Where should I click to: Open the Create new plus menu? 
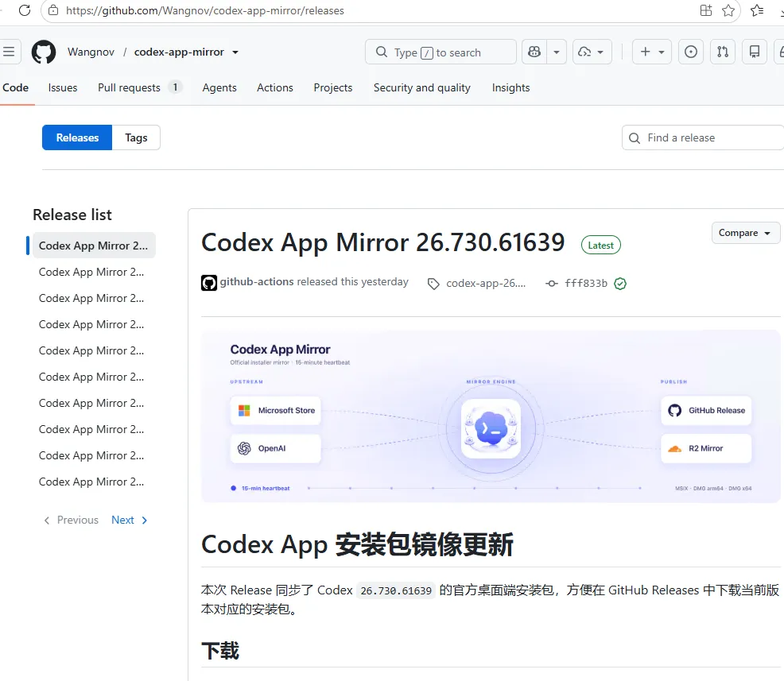[652, 52]
